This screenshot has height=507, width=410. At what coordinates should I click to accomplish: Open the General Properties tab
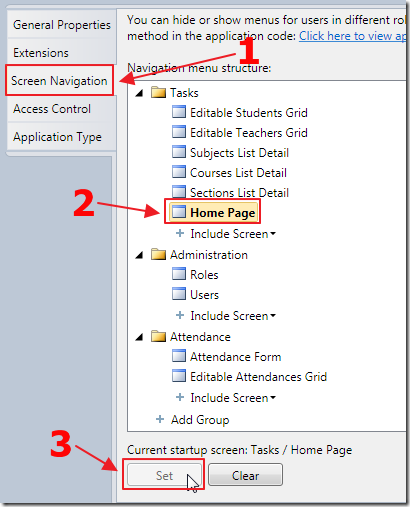[x=61, y=25]
